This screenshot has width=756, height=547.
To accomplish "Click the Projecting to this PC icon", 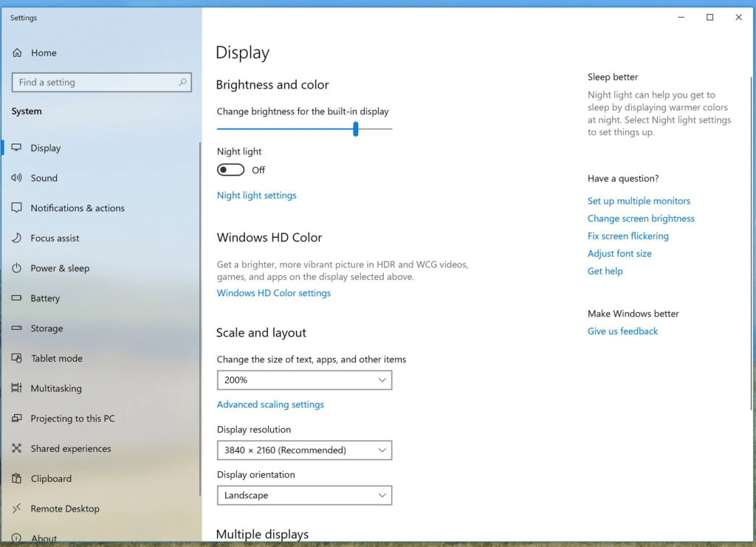I will [16, 418].
